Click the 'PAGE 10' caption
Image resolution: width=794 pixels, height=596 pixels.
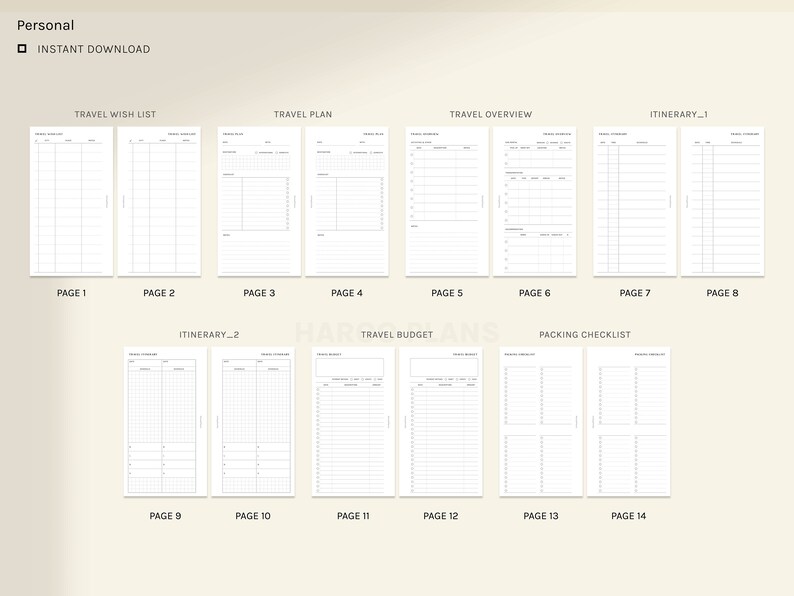coord(253,515)
